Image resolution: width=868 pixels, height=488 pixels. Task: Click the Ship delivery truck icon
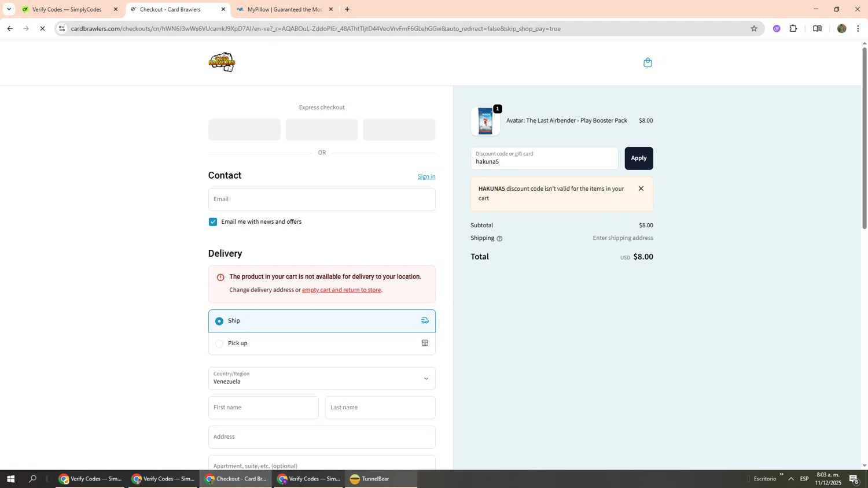tap(425, 320)
